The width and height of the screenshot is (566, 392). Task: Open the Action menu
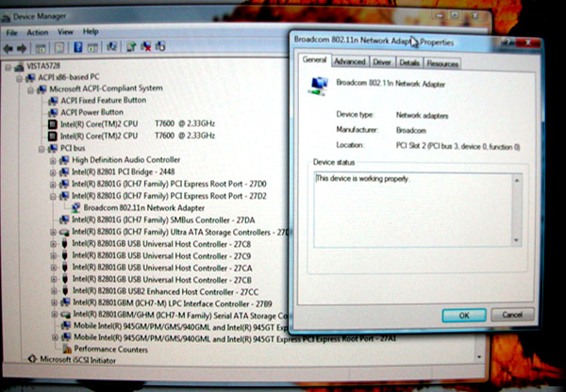(x=37, y=32)
